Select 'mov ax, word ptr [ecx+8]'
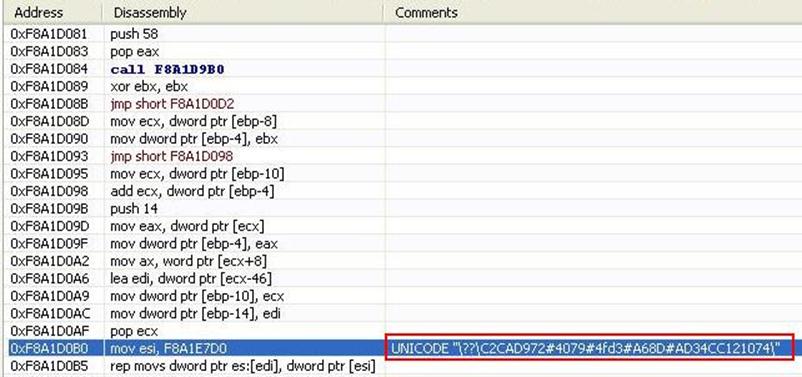The image size is (802, 377). coord(188,261)
